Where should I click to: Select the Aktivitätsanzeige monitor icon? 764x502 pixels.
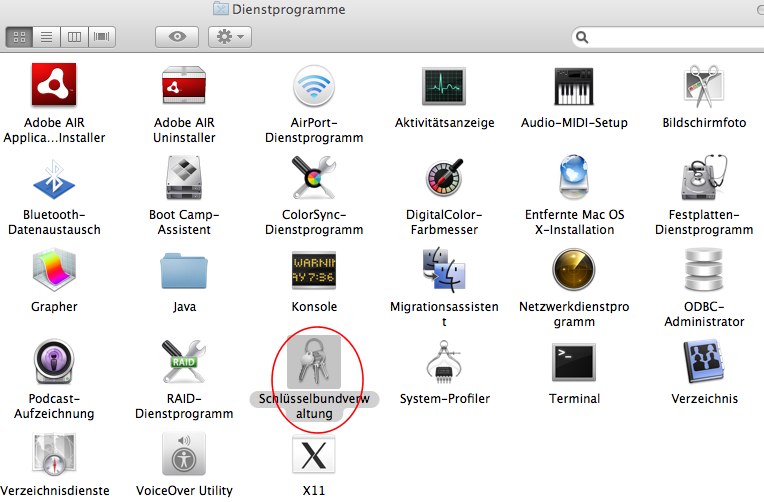[x=444, y=86]
